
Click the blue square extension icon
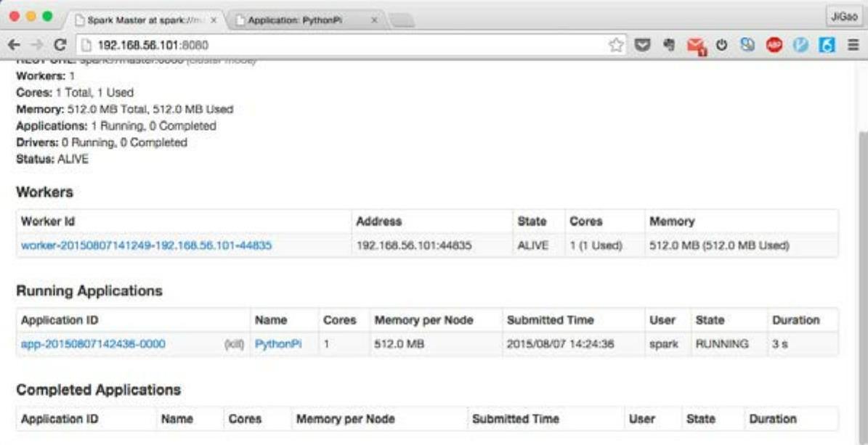click(x=827, y=46)
